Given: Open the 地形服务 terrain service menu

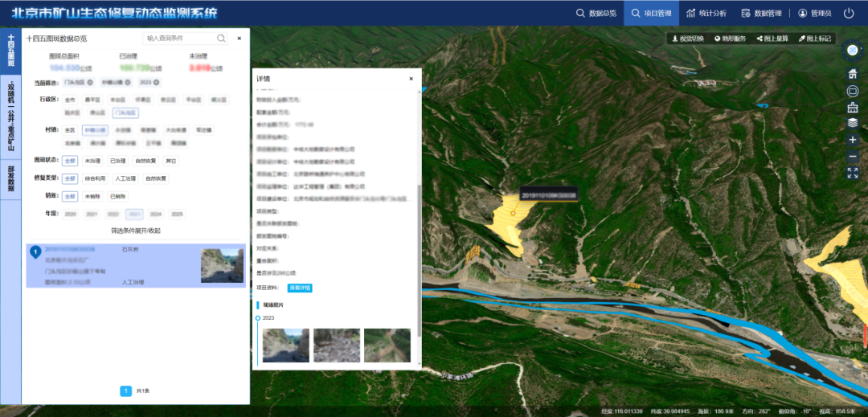Looking at the screenshot, I should (x=731, y=39).
